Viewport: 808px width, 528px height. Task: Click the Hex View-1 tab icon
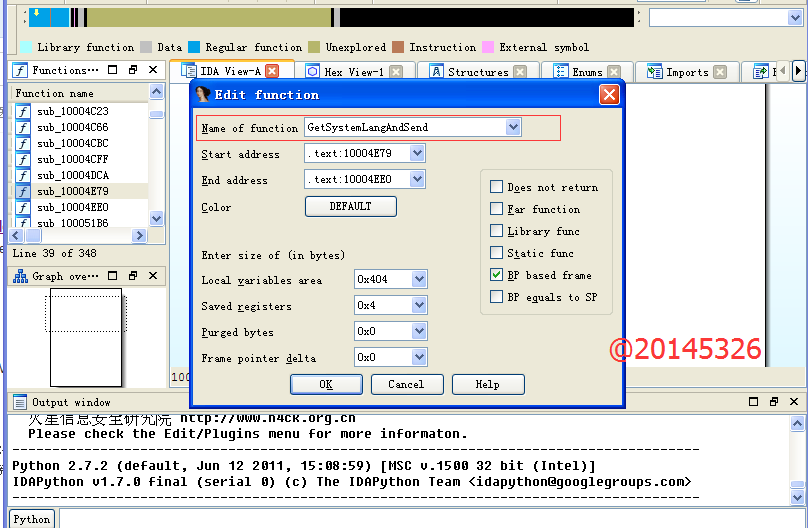coord(313,72)
